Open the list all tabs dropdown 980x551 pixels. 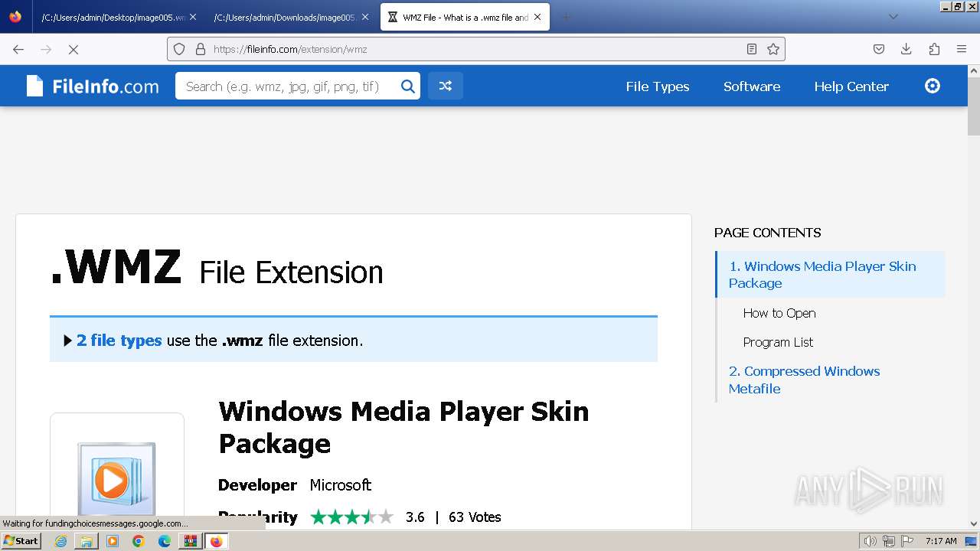tap(893, 17)
